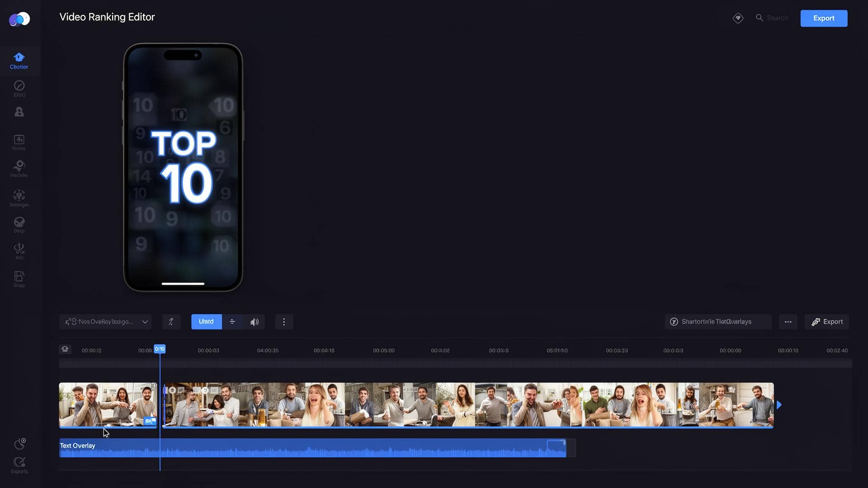Toggle the blue Uhɪtd mode button
Viewport: 868px width, 488px height.
tap(206, 322)
